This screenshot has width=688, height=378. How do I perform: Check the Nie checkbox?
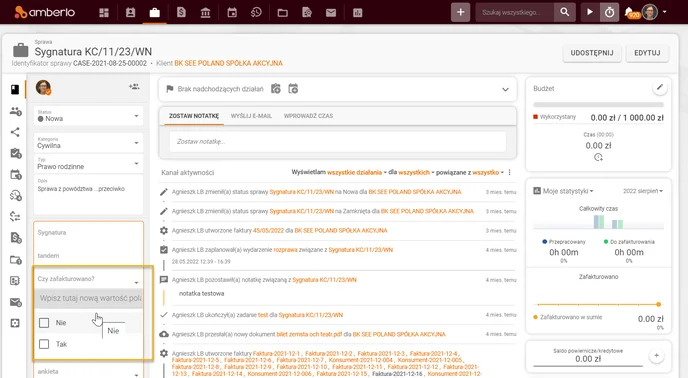[44, 323]
